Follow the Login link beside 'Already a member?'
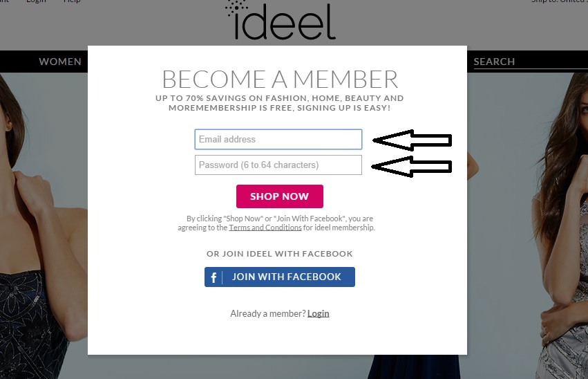Viewport: 588px width, 379px height. tap(319, 313)
